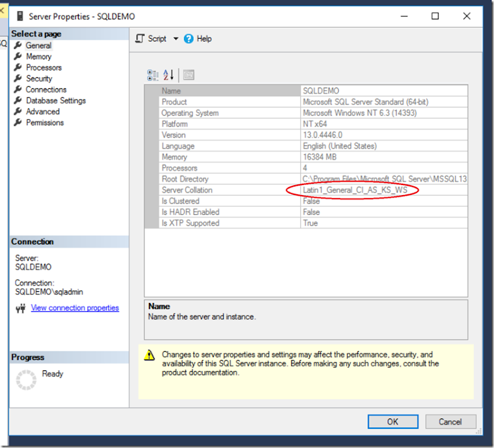Select the Version property label
Image resolution: width=494 pixels, height=448 pixels.
pyautogui.click(x=174, y=135)
